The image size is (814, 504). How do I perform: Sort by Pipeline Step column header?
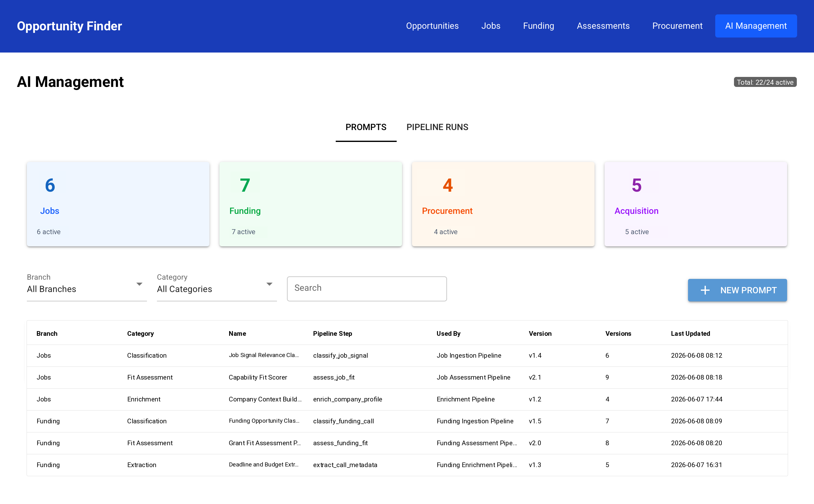tap(332, 334)
